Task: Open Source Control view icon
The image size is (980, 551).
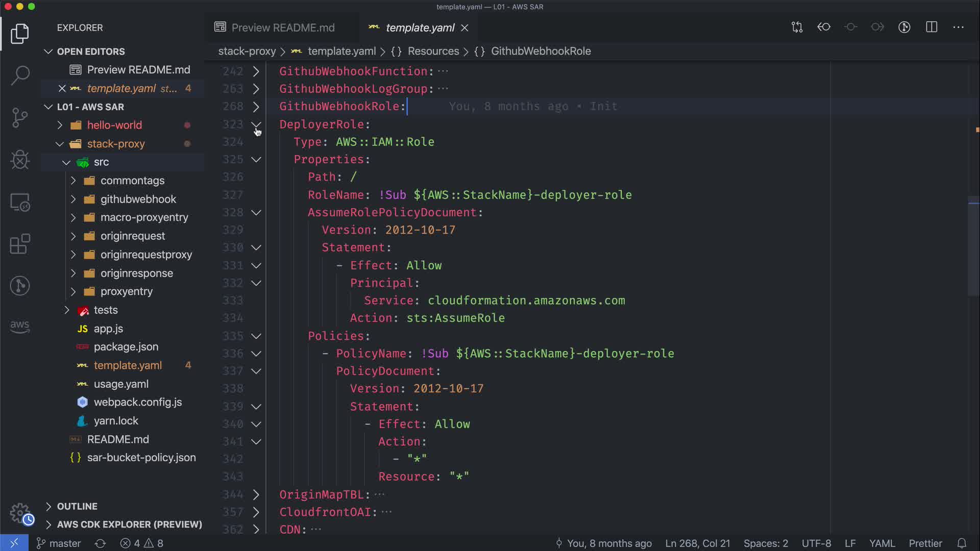Action: pyautogui.click(x=20, y=118)
